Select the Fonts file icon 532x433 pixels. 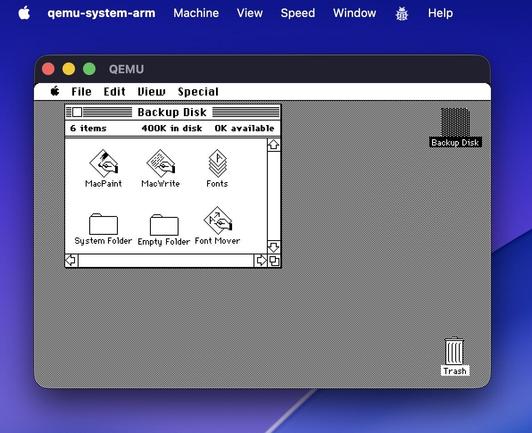coord(217,163)
